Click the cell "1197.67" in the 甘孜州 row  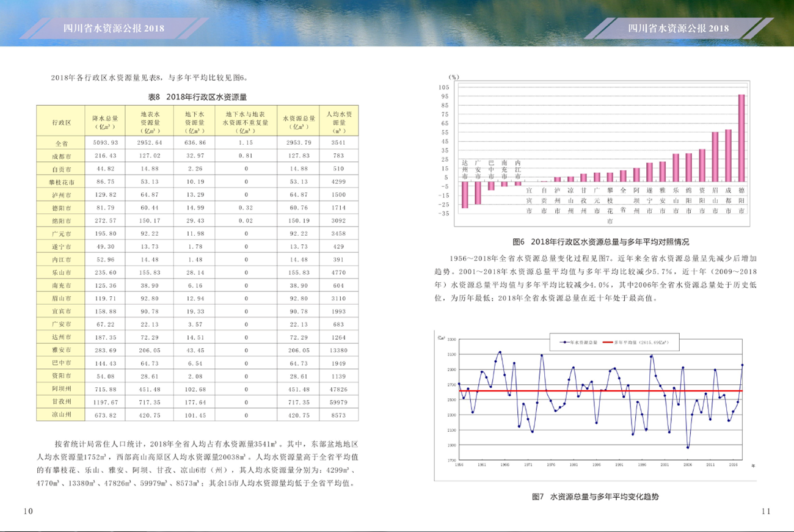click(105, 402)
